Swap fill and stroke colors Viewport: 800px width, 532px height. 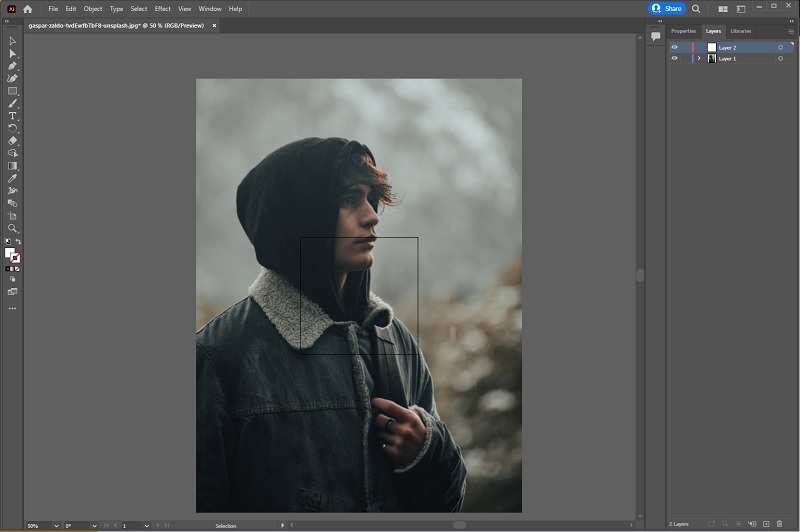point(18,242)
